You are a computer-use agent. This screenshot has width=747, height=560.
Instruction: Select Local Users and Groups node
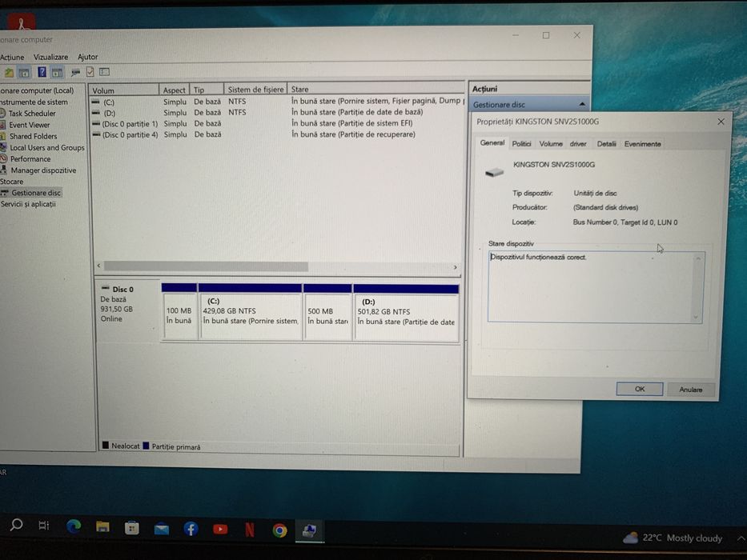pyautogui.click(x=46, y=148)
